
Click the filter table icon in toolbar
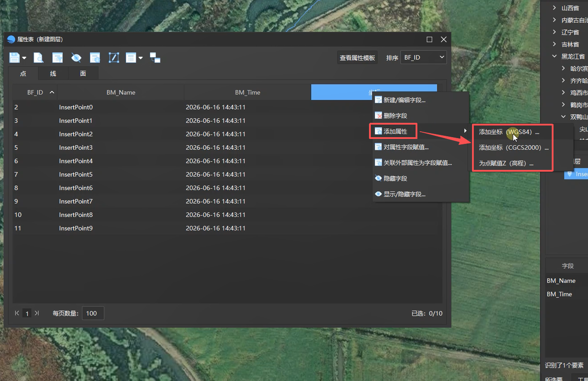point(57,57)
